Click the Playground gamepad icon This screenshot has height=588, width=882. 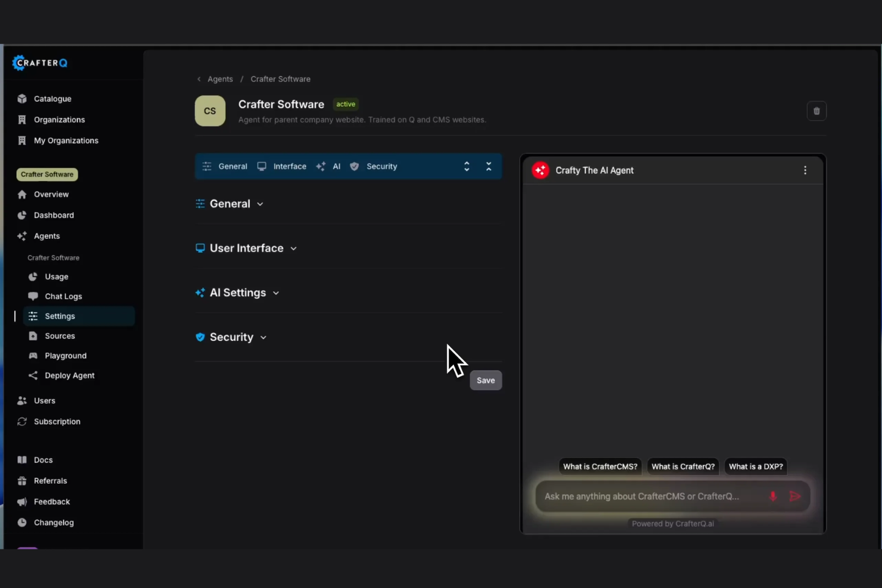click(x=33, y=356)
